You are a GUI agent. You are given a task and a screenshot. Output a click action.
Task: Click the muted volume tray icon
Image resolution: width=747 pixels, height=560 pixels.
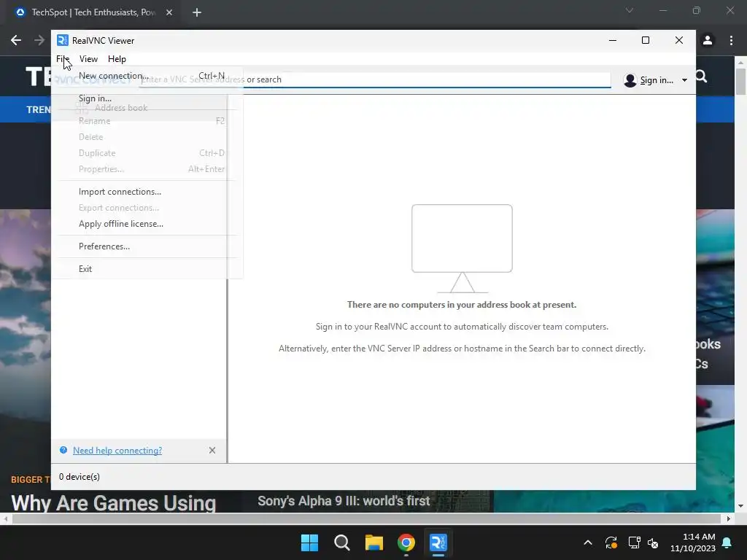coord(653,542)
